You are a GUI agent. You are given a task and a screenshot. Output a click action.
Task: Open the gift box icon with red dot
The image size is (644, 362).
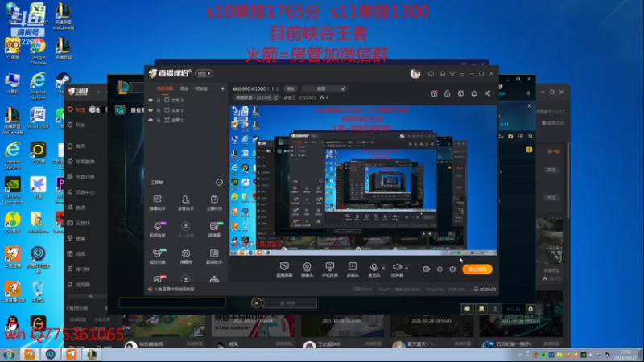click(x=434, y=93)
